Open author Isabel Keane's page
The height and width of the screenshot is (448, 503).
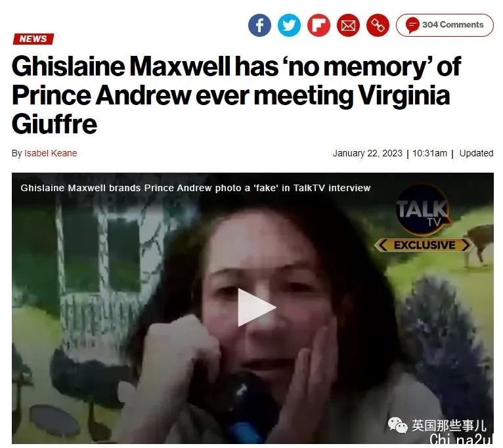[x=51, y=154]
